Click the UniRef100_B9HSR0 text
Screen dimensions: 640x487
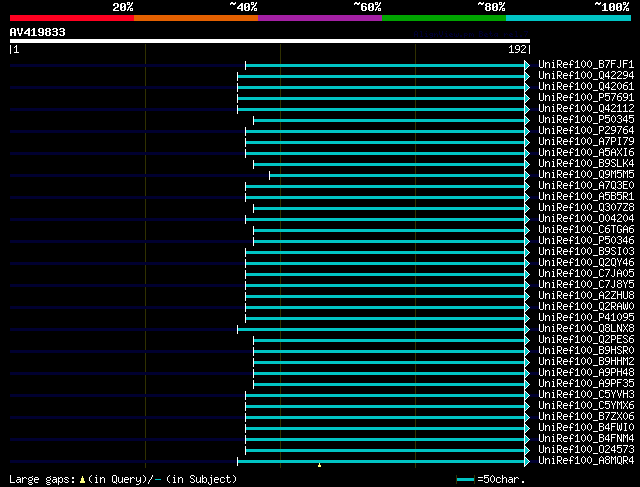click(586, 351)
